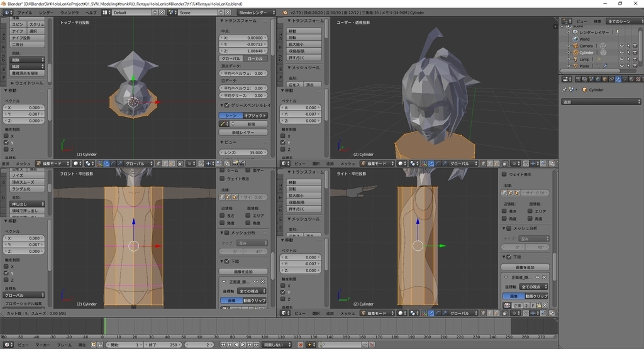Viewport: 644px width, 349px height.
Task: Open the ファイル menu
Action: [25, 13]
